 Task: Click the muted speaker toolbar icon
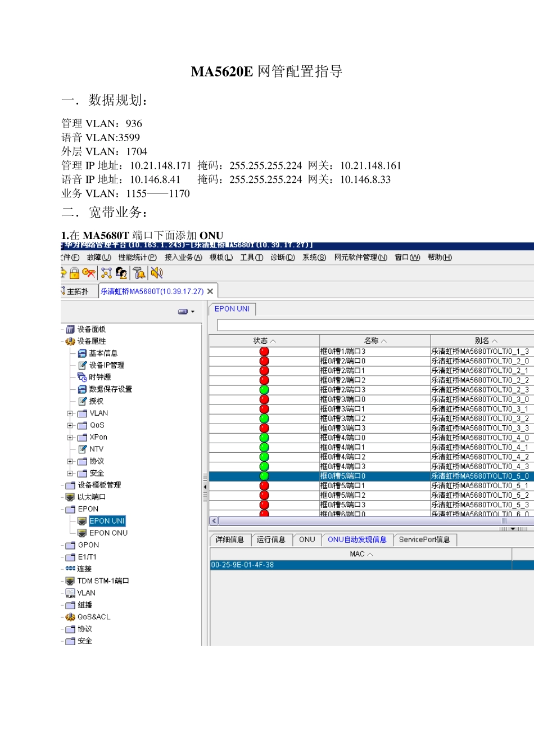157,273
